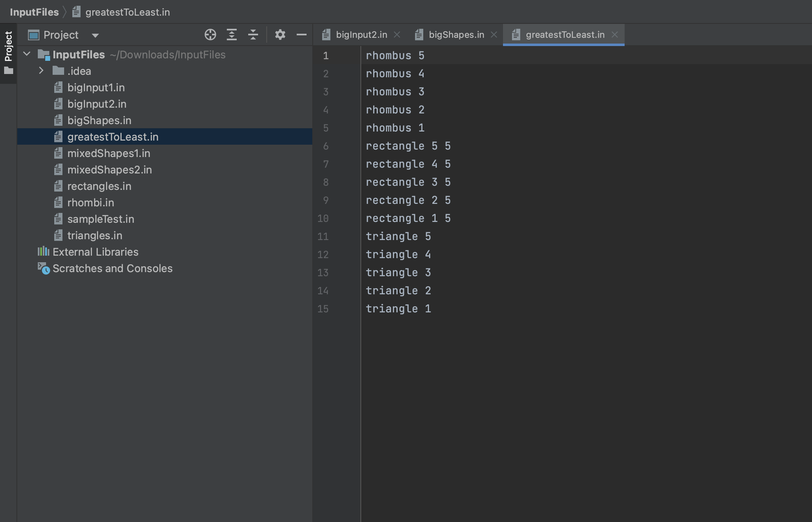Switch to the bigInput2.in tab

tap(361, 35)
